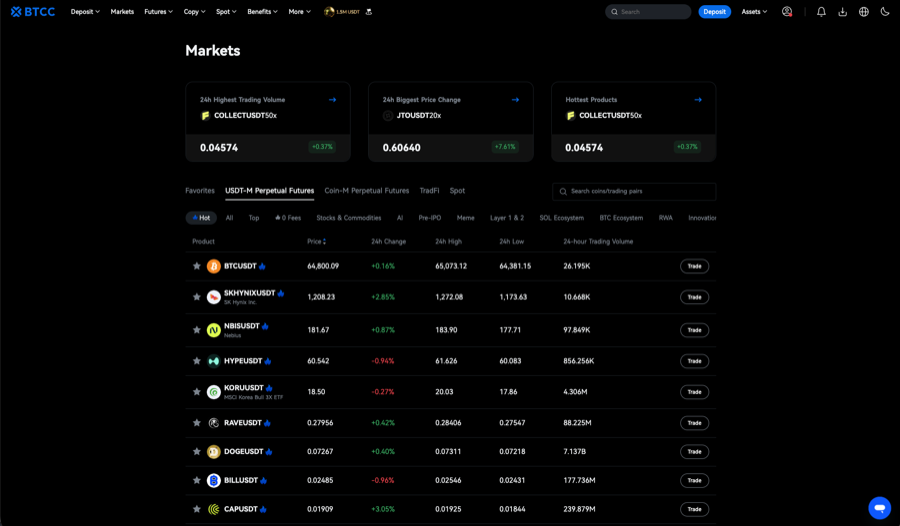The height and width of the screenshot is (526, 900).
Task: Open the account profile icon
Action: [787, 11]
